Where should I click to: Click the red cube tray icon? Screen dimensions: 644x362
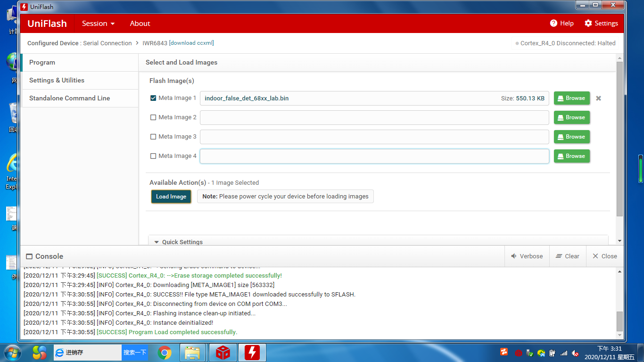pyautogui.click(x=518, y=353)
